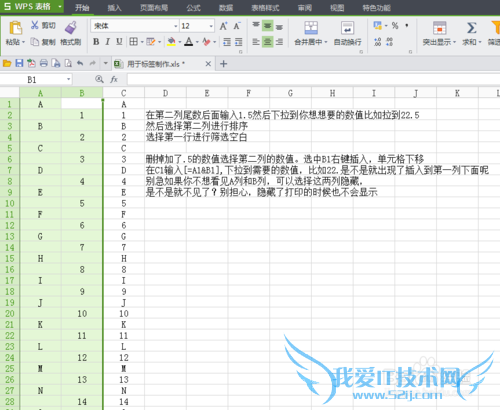Image resolution: width=500 pixels, height=410 pixels.
Task: Expand the font color dropdown arrow
Action: point(197,42)
